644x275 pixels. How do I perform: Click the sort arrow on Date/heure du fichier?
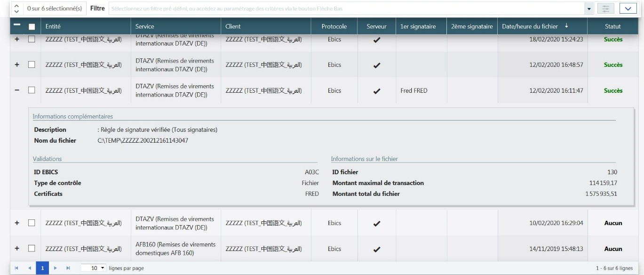click(566, 26)
